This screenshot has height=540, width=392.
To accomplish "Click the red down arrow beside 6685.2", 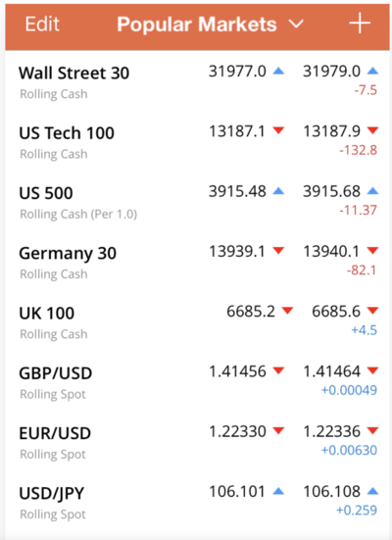I will pos(287,311).
